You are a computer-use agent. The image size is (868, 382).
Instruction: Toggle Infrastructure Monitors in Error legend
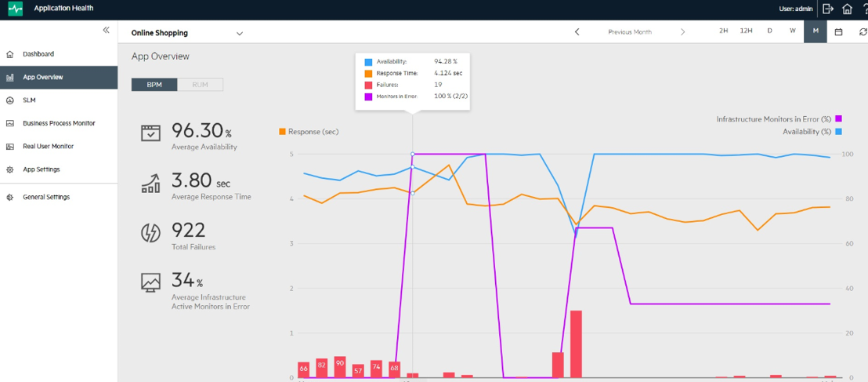click(x=837, y=119)
